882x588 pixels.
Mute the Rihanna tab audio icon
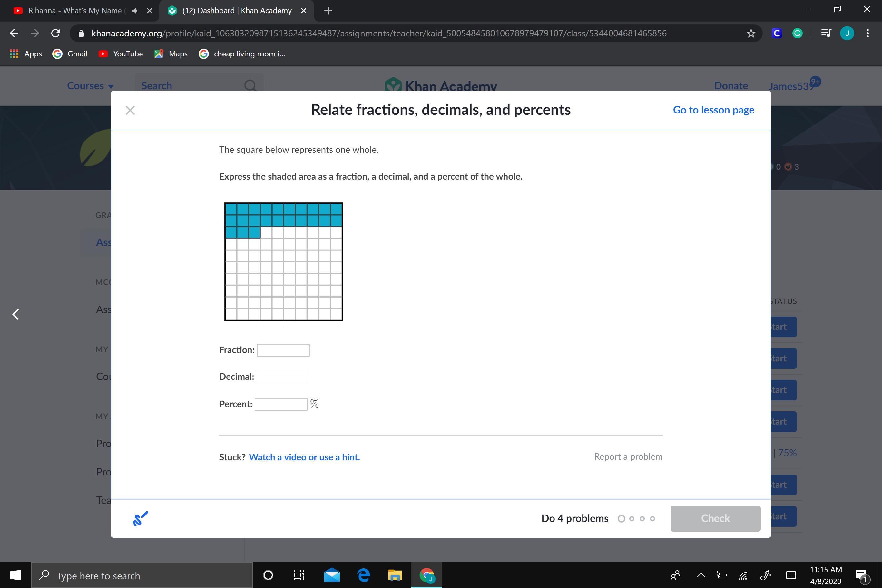click(135, 11)
